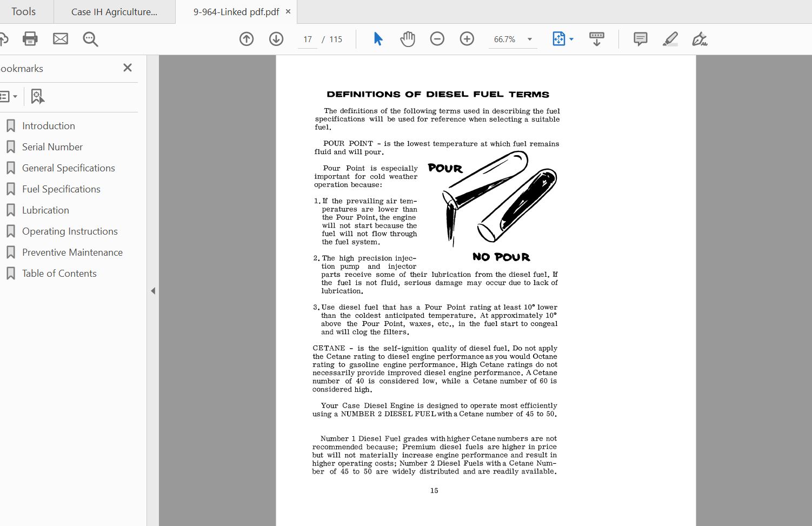Image resolution: width=812 pixels, height=526 pixels.
Task: Open the find text magnifier icon
Action: tap(90, 39)
